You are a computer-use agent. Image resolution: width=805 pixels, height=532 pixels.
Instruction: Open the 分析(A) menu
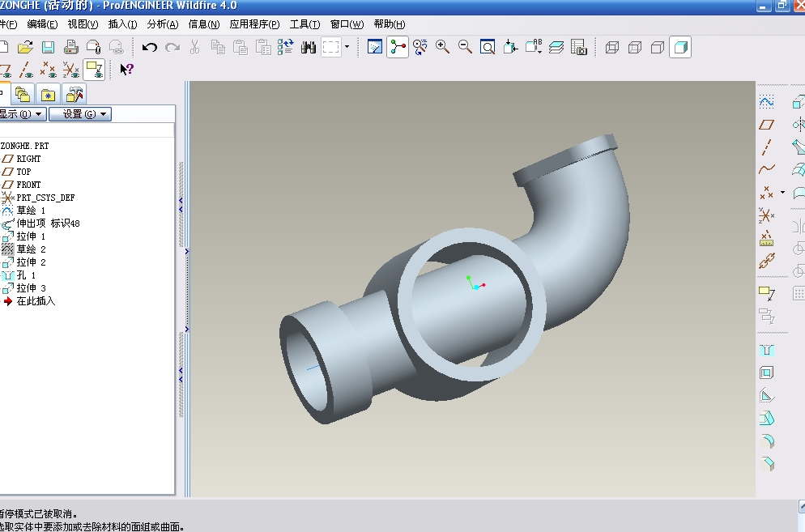tap(162, 24)
